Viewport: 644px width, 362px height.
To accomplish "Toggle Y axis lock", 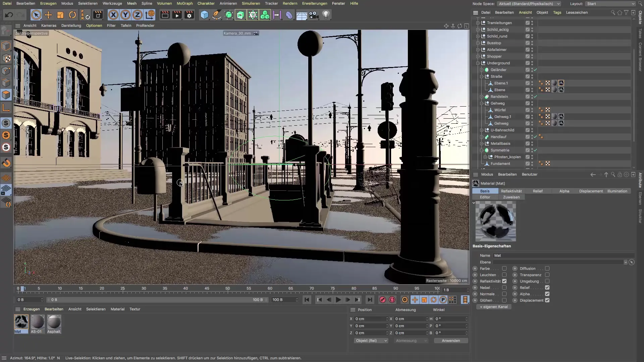I will (x=125, y=15).
